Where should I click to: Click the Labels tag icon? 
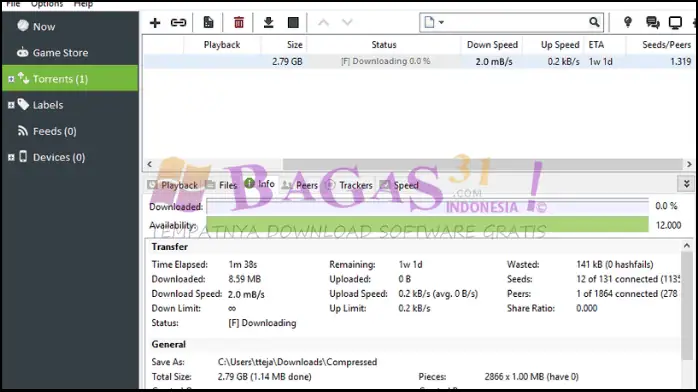pyautogui.click(x=23, y=105)
